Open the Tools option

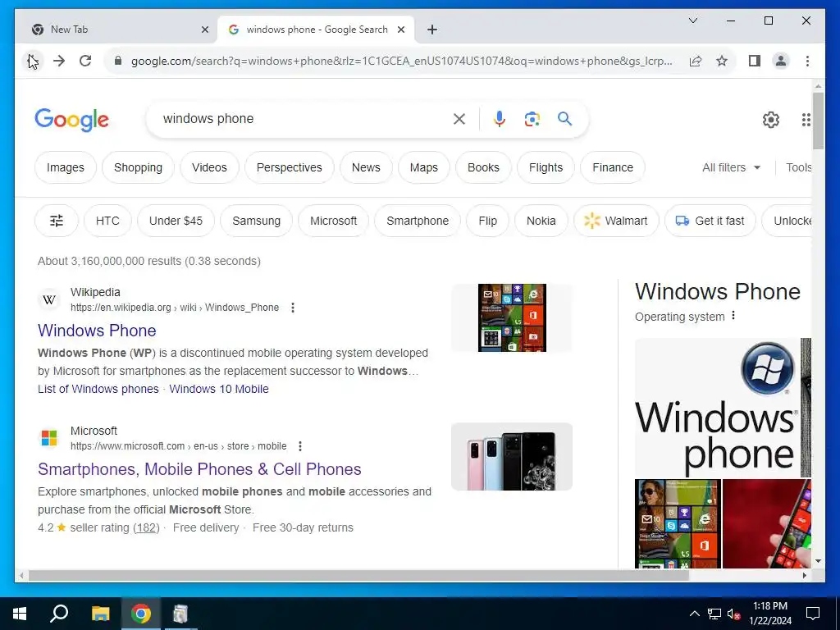click(x=798, y=167)
